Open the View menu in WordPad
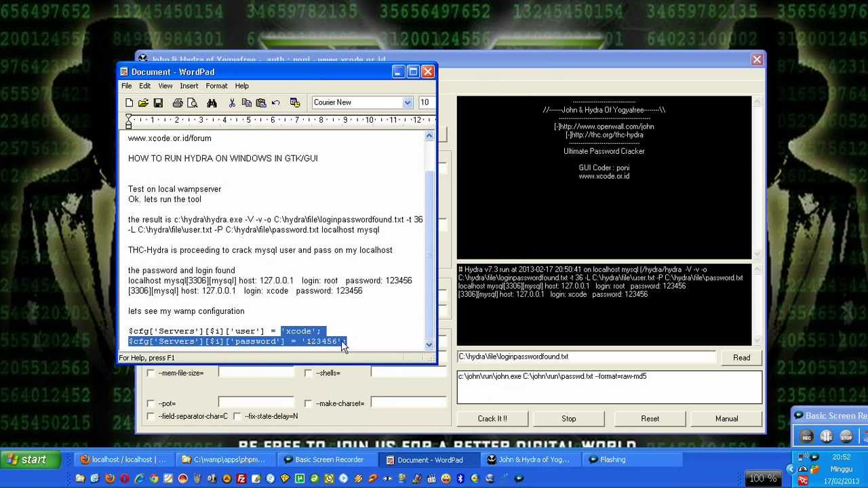Image resolution: width=868 pixels, height=488 pixels. [x=165, y=86]
